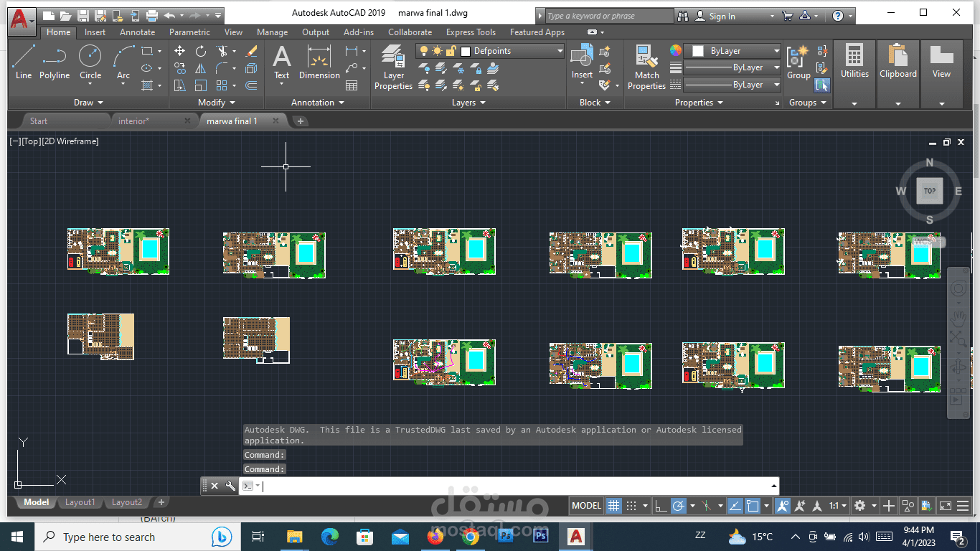Click the Sign In button

point(722,16)
